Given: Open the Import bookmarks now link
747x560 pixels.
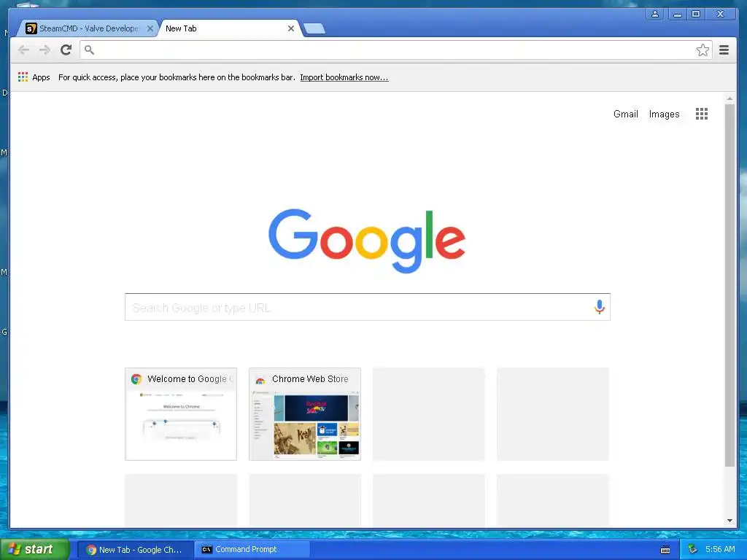Looking at the screenshot, I should [x=344, y=77].
